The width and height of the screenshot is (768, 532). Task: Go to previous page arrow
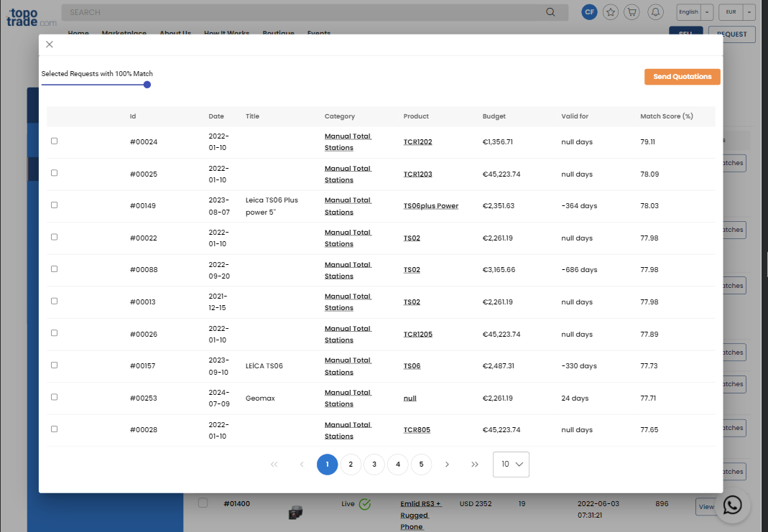tap(302, 465)
